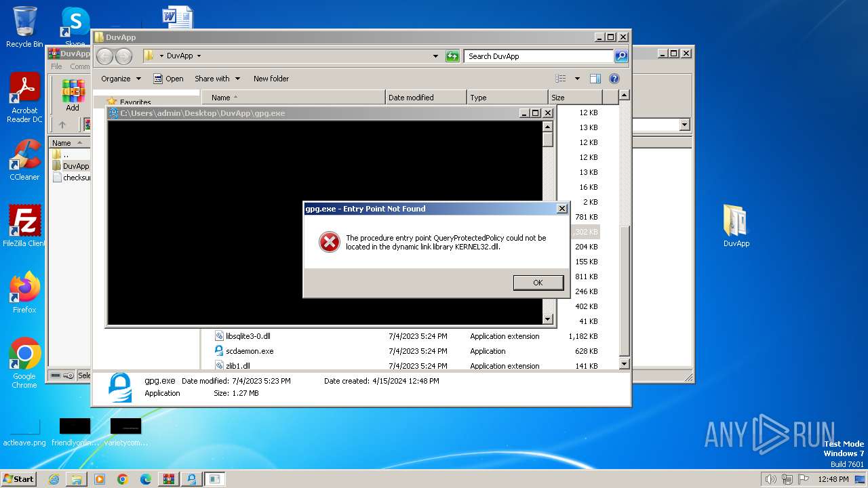Open the Recycle Bin desktop icon
Screen dimensions: 868x488
point(24,28)
